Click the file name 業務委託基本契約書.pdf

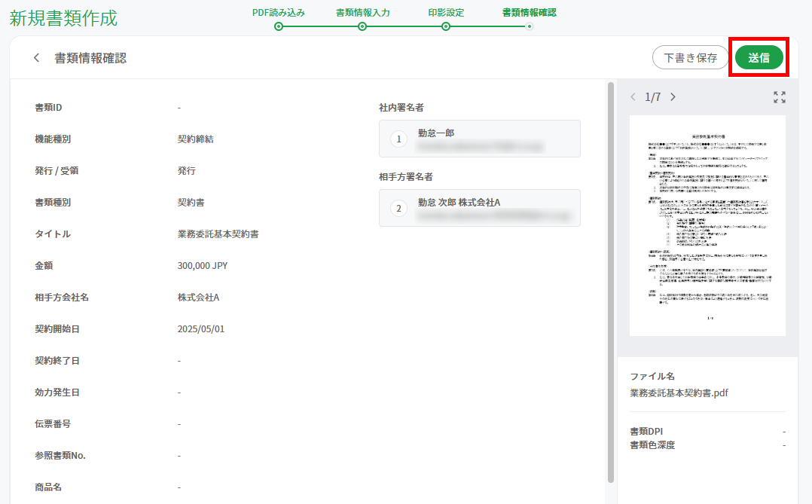coord(679,393)
